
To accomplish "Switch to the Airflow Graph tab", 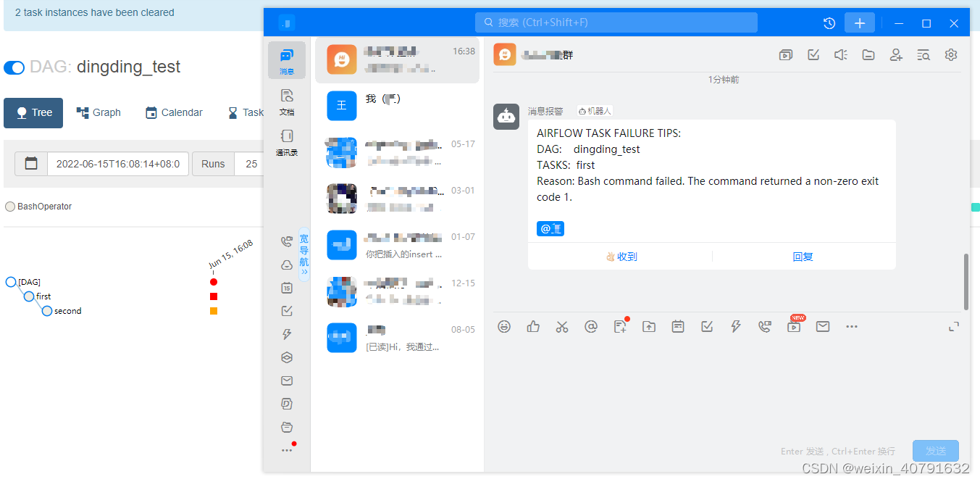I will [99, 113].
